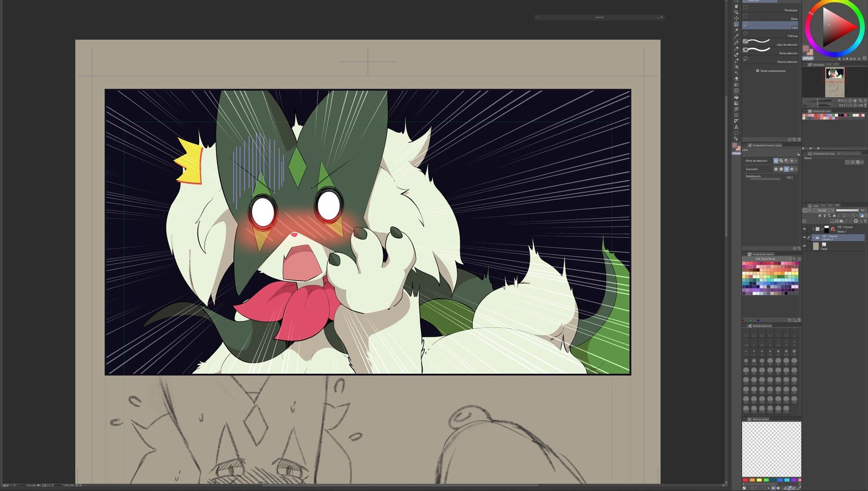Expand the Carpeta 2 layer folder

point(813,237)
